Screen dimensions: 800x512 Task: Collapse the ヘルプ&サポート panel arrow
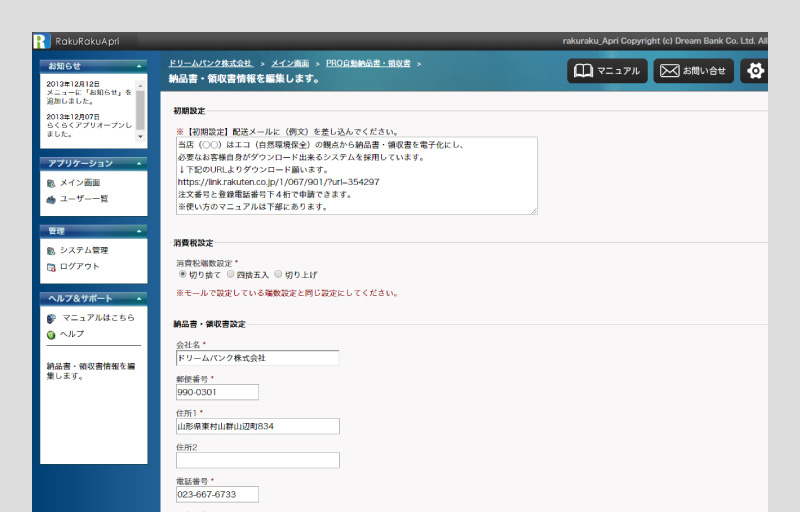coord(139,299)
